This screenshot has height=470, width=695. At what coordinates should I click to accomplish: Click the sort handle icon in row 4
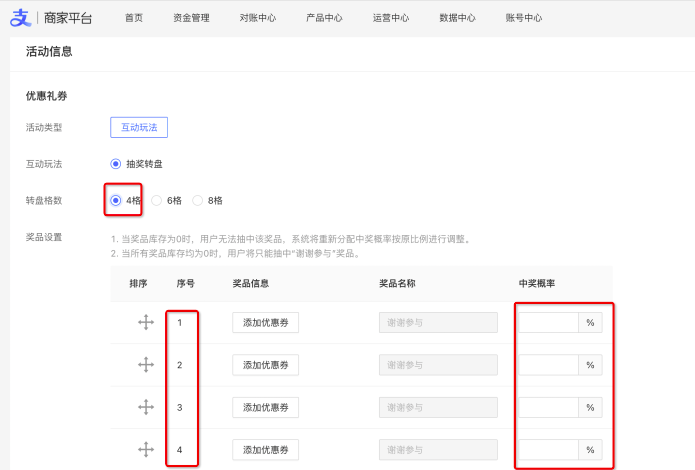pyautogui.click(x=145, y=450)
